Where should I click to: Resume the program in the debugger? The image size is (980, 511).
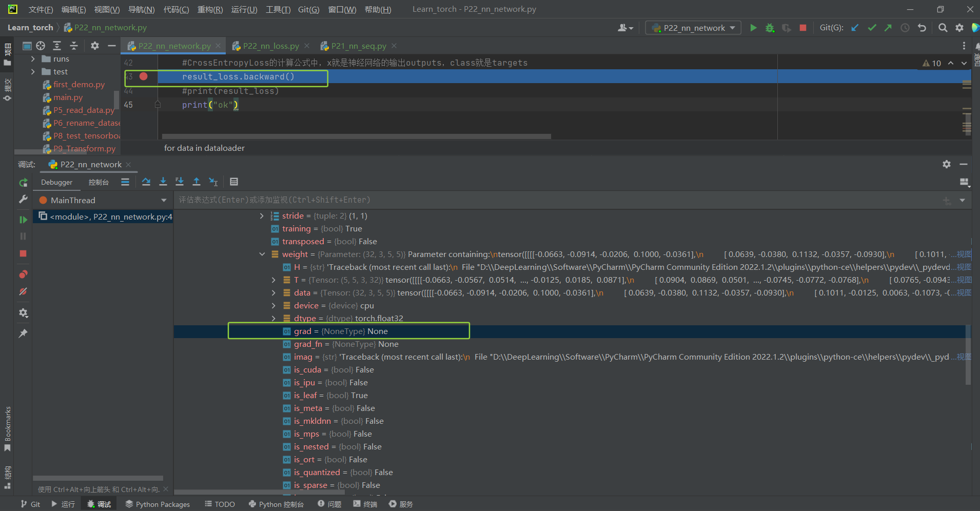[x=23, y=220]
